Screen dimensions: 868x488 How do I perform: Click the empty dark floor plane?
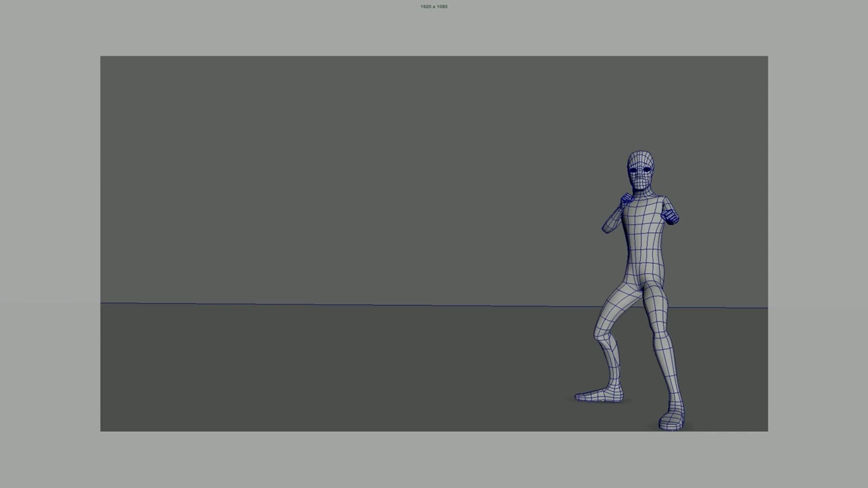(316, 371)
